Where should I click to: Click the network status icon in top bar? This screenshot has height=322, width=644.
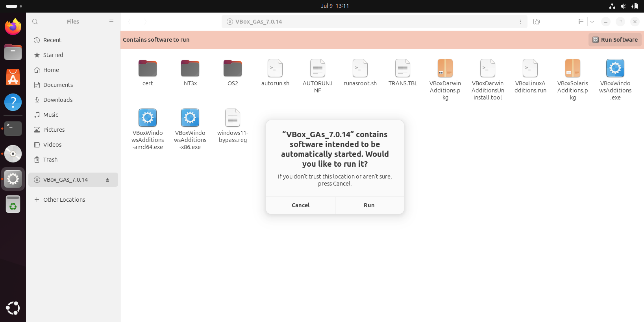[x=612, y=6]
